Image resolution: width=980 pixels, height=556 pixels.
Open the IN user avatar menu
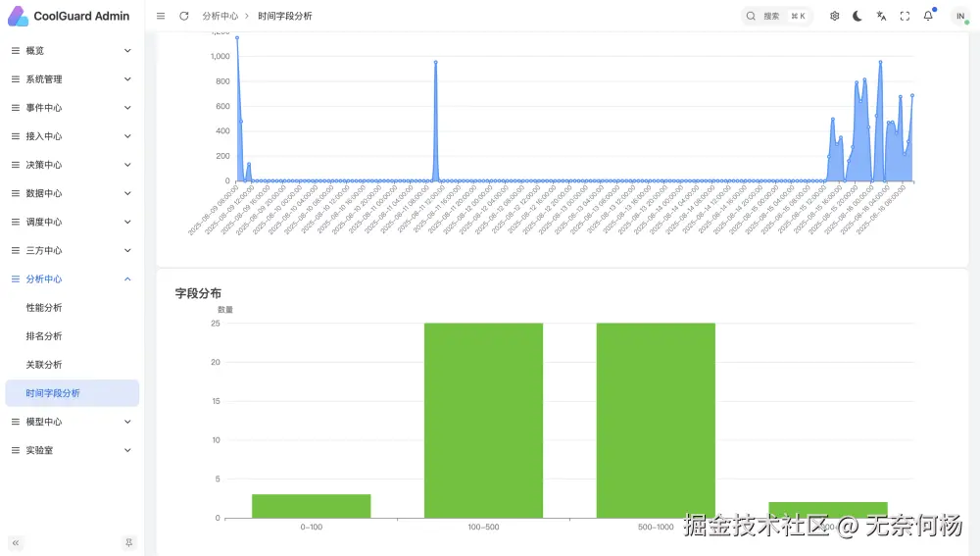click(960, 17)
